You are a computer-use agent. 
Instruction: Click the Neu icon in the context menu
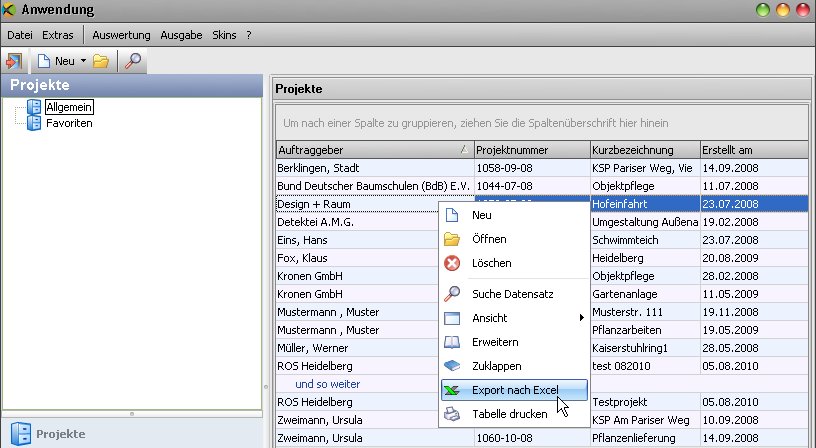pyautogui.click(x=452, y=215)
